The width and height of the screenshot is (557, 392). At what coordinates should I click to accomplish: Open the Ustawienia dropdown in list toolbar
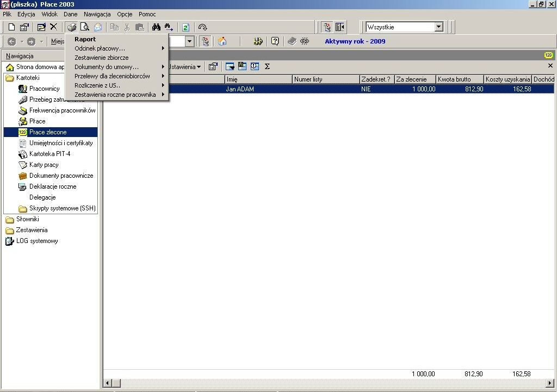click(x=185, y=67)
